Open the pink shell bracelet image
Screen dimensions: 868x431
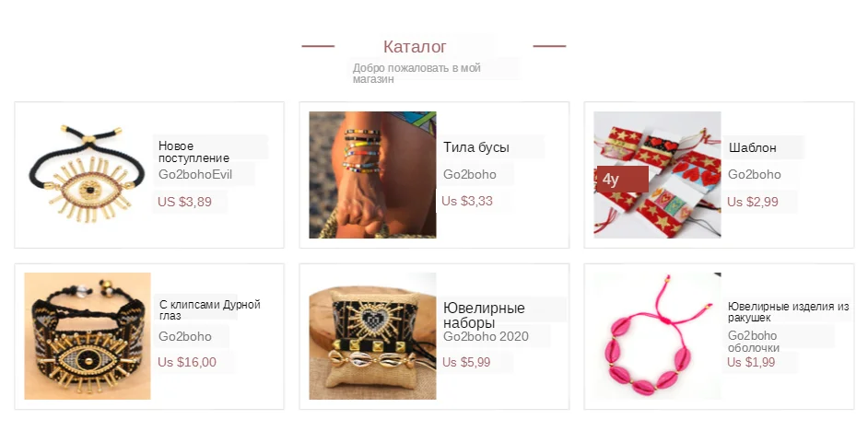tap(657, 336)
